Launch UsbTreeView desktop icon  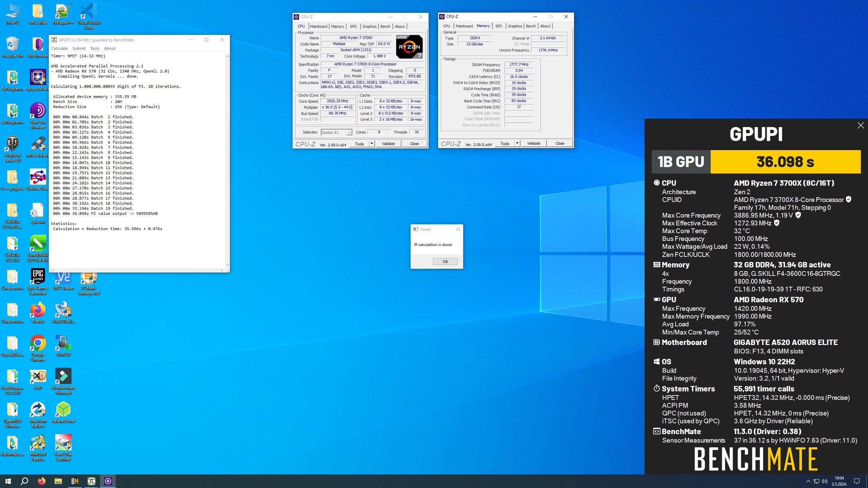coord(38,180)
